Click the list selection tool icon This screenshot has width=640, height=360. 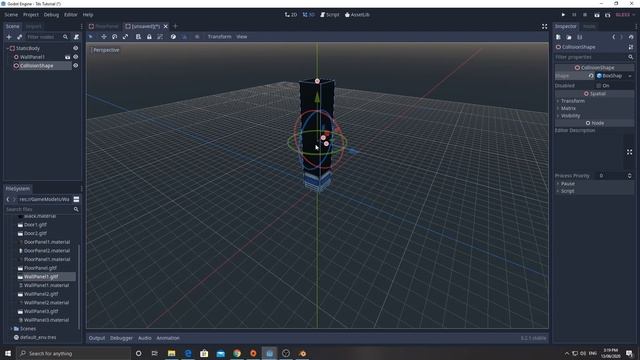tap(138, 37)
